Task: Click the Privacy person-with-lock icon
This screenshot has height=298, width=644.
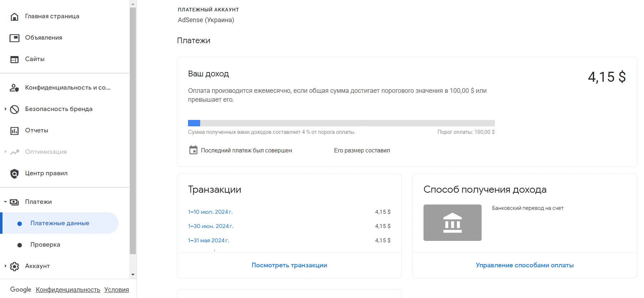Action: (14, 88)
